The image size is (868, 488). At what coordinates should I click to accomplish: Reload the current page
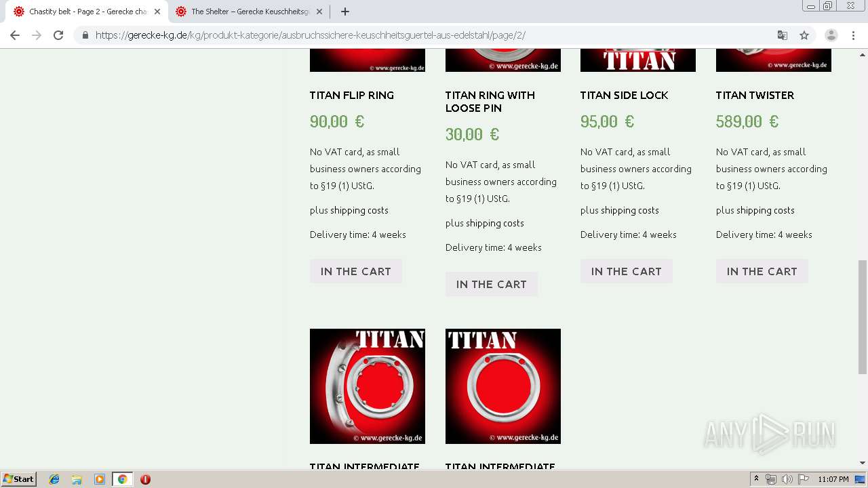pos(58,35)
